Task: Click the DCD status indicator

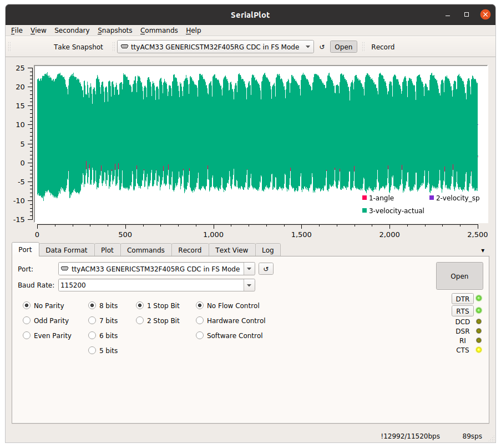Action: [478, 321]
